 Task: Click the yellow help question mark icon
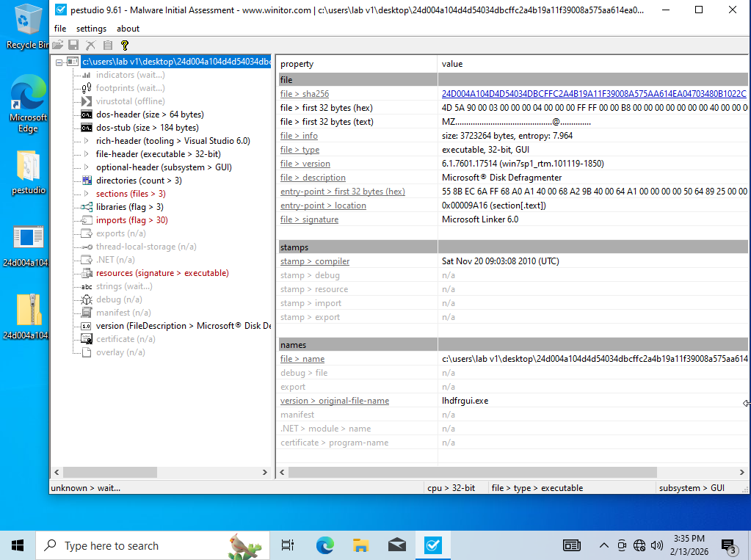tap(125, 45)
